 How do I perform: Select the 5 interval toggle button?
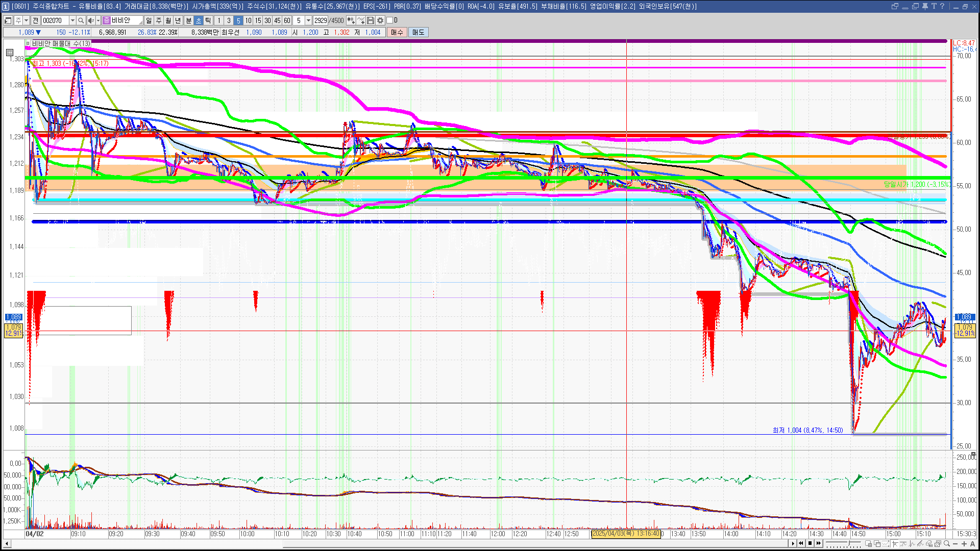238,20
